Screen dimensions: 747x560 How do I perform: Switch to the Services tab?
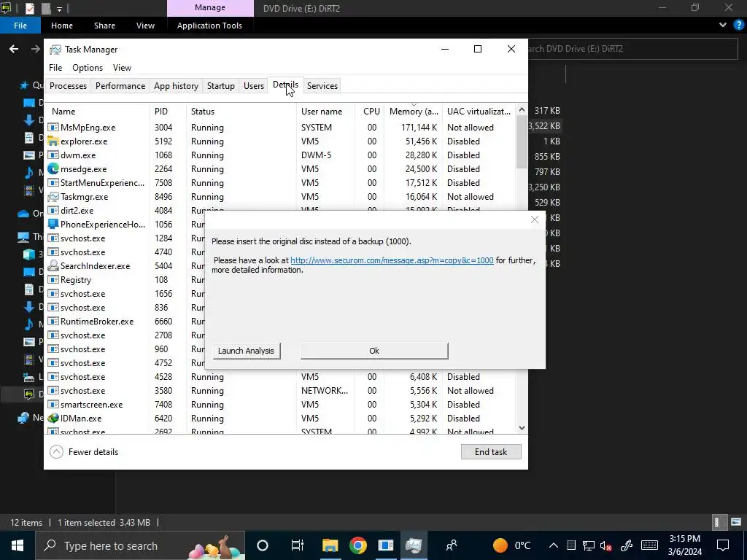click(322, 86)
